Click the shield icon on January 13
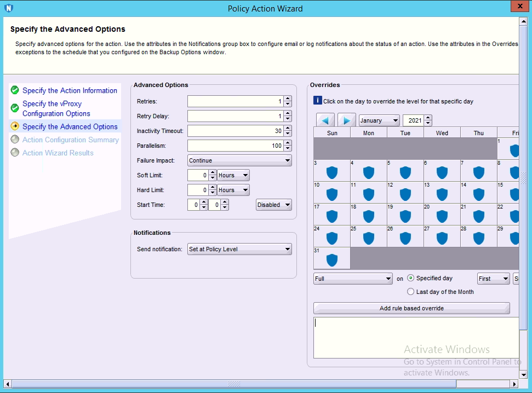Viewport: 532px width, 393px height. pyautogui.click(x=442, y=194)
